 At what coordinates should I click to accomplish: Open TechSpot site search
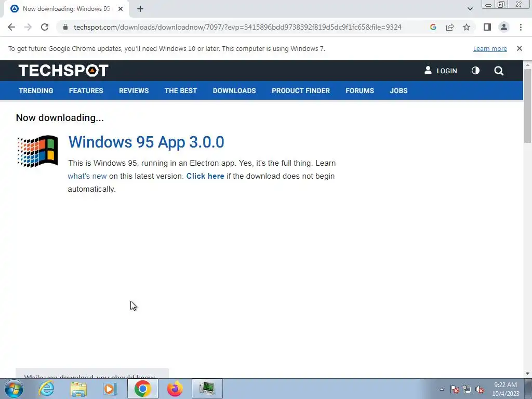(499, 71)
